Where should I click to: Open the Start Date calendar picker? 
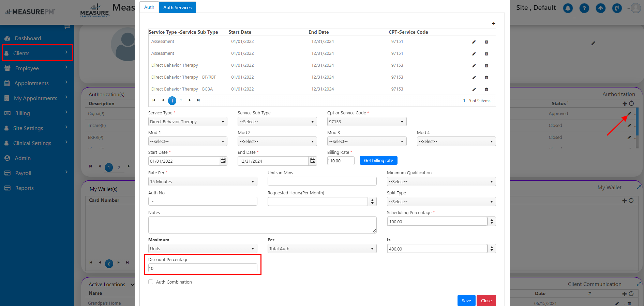[x=223, y=160]
